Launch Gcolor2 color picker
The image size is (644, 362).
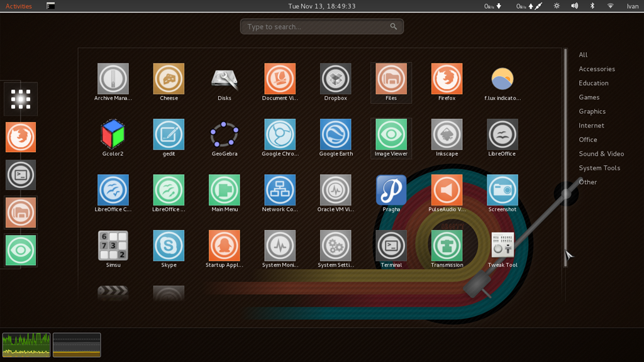pyautogui.click(x=113, y=138)
